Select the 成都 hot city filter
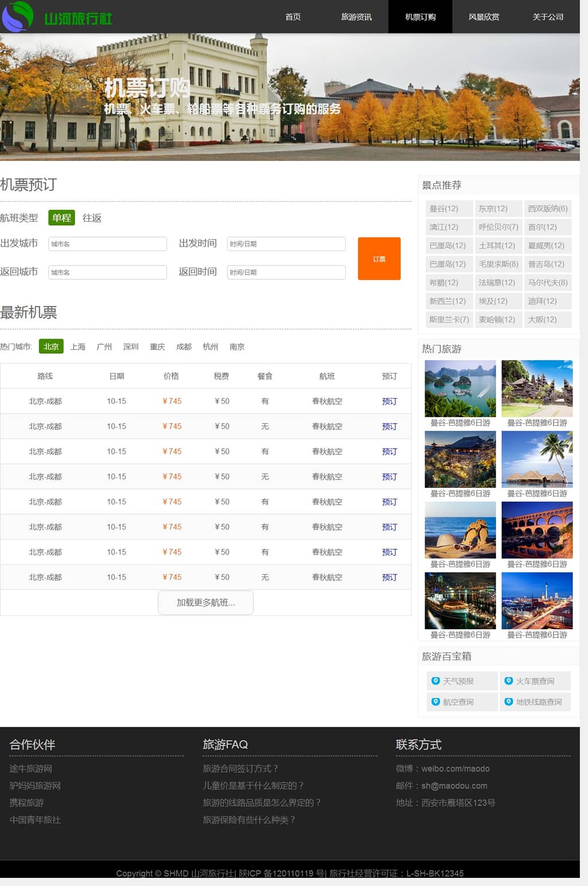588x886 pixels. 184,346
